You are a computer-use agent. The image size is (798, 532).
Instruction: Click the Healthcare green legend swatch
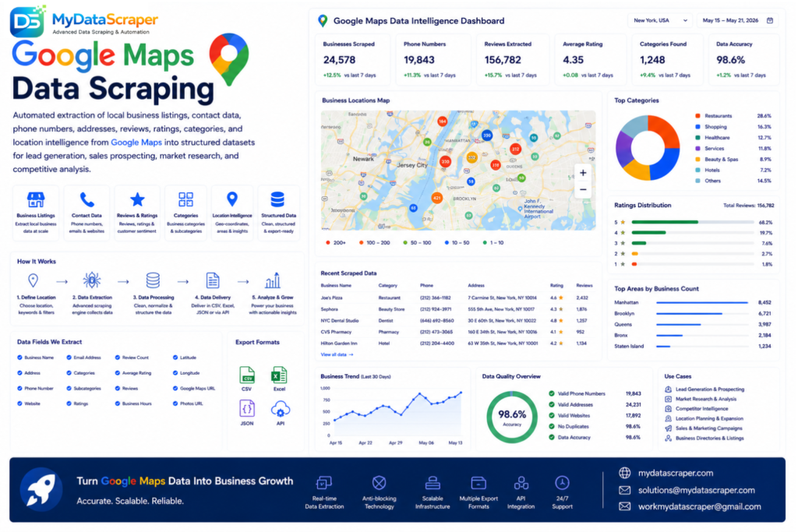click(697, 137)
